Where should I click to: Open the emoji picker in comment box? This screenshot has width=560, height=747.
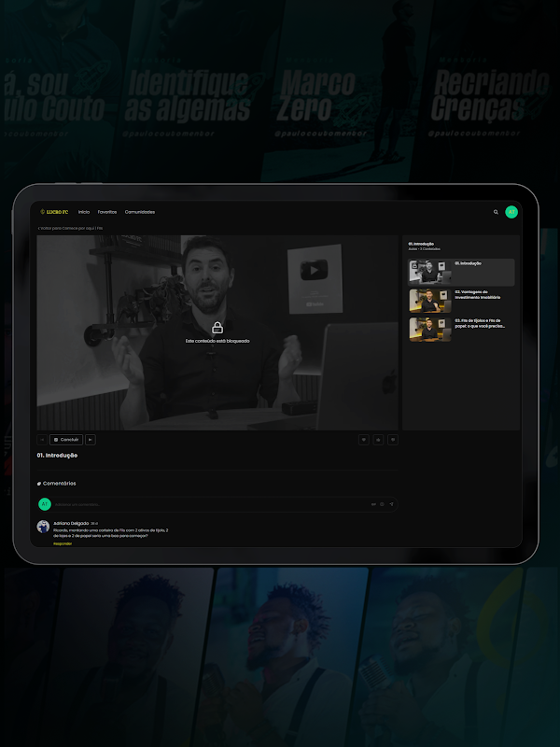[x=382, y=504]
